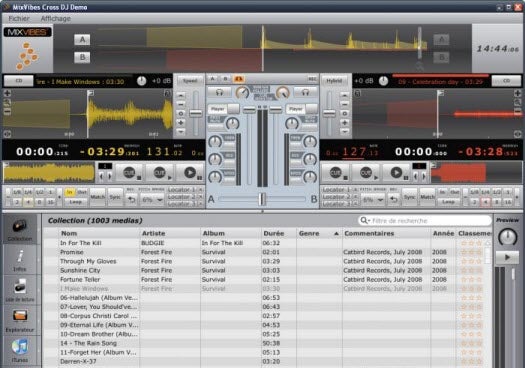
Task: Click deck A reverse playback arrow button
Action: click(x=132, y=200)
